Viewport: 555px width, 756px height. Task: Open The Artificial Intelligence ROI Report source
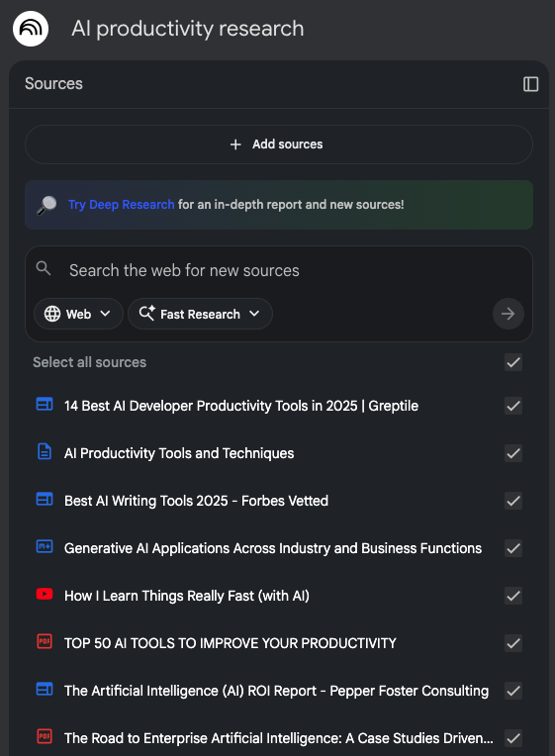pyautogui.click(x=276, y=691)
